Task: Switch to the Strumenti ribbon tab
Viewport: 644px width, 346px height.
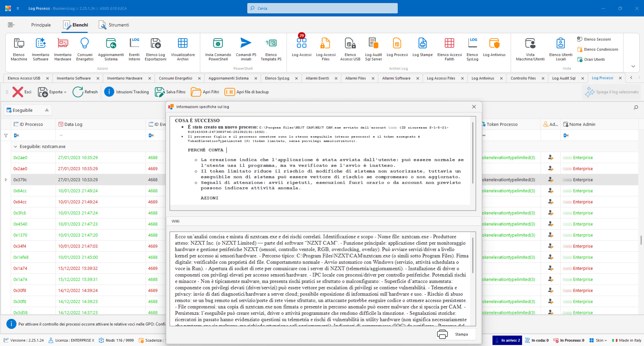Action: click(114, 25)
